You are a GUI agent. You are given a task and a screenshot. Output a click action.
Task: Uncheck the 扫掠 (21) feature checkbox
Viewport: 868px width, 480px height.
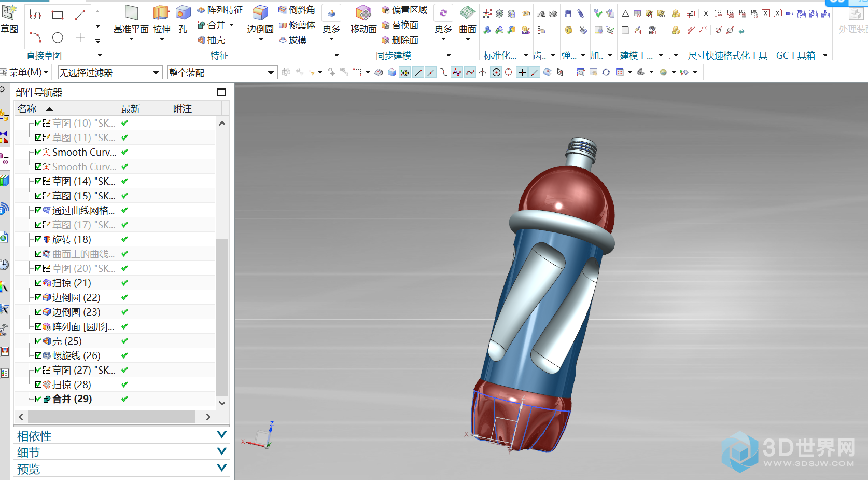[38, 283]
